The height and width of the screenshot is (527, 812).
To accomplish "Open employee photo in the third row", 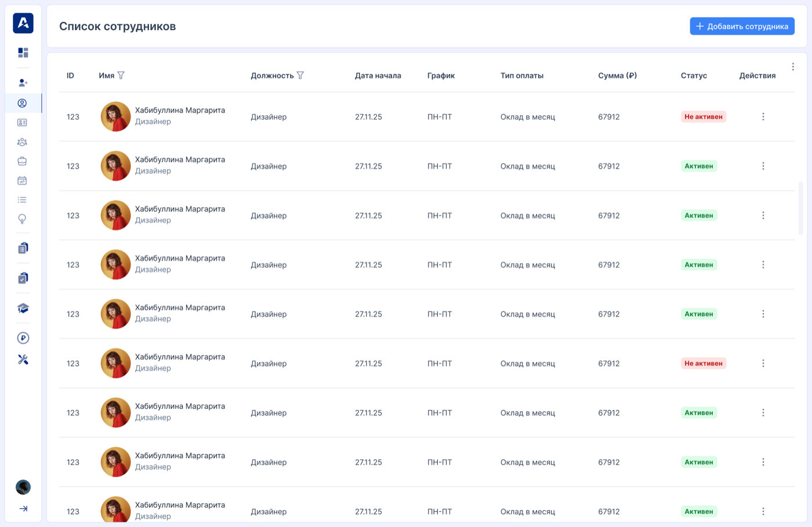I will 115,215.
